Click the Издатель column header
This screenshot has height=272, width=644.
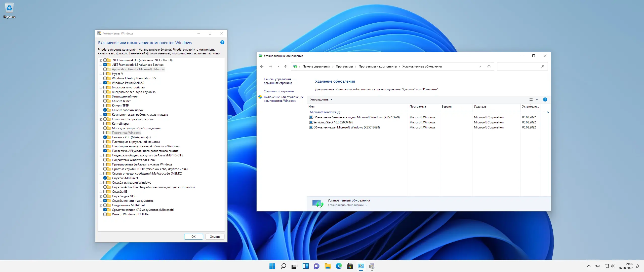[480, 107]
